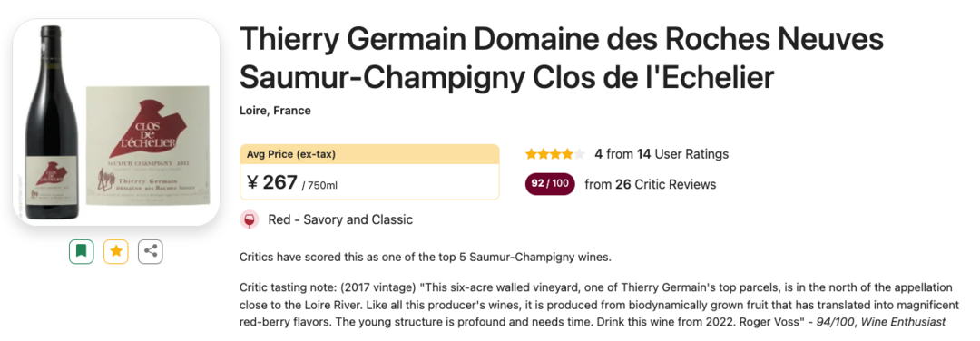The image size is (980, 341).
Task: Select Red - Savory and Classic style
Action: [340, 219]
